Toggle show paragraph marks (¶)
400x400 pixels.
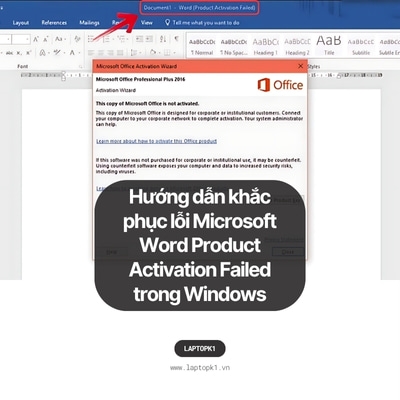pyautogui.click(x=177, y=39)
